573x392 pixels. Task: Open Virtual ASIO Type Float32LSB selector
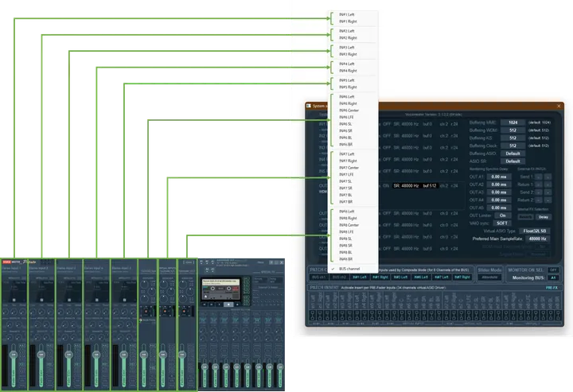[535, 231]
